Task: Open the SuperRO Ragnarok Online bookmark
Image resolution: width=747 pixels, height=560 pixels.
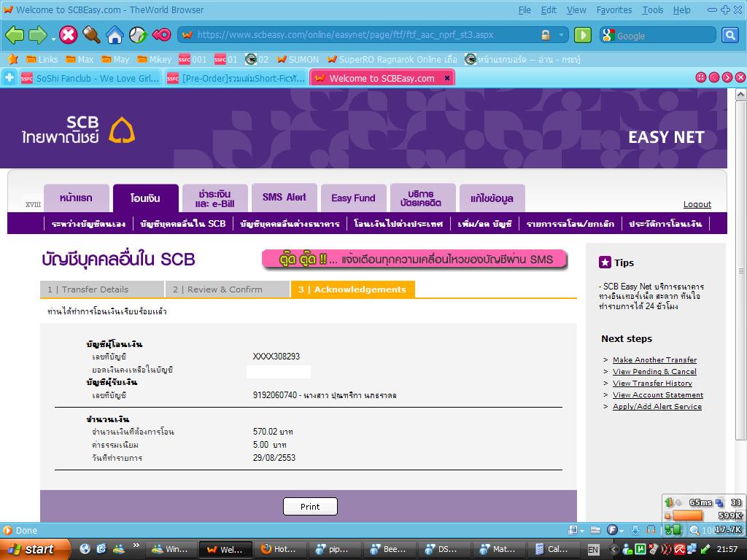Action: (392, 60)
